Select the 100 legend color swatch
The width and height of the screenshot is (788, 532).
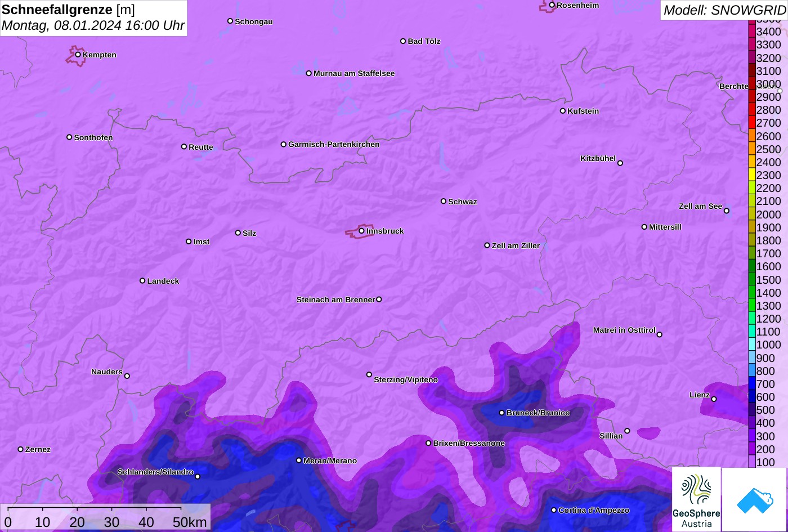point(752,462)
